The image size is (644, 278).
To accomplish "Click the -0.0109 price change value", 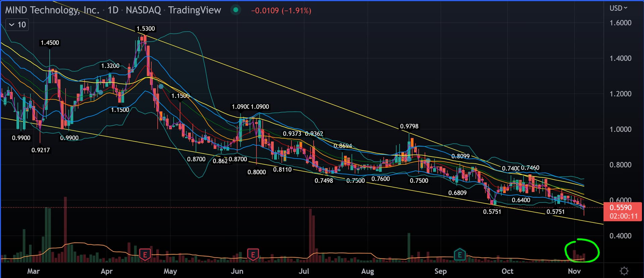I will [x=265, y=11].
